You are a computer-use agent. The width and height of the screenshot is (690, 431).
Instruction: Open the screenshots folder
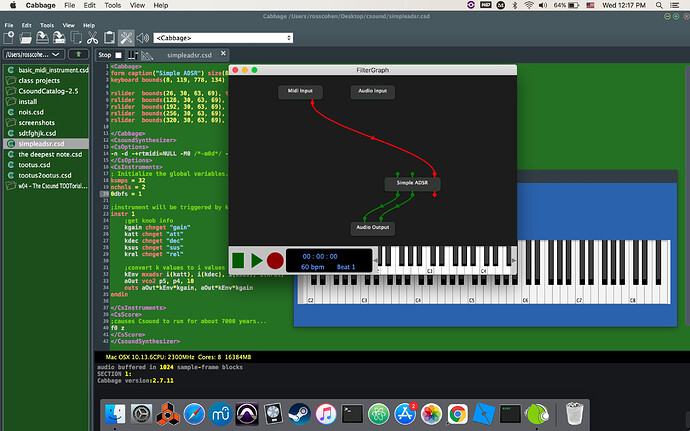(x=46, y=123)
